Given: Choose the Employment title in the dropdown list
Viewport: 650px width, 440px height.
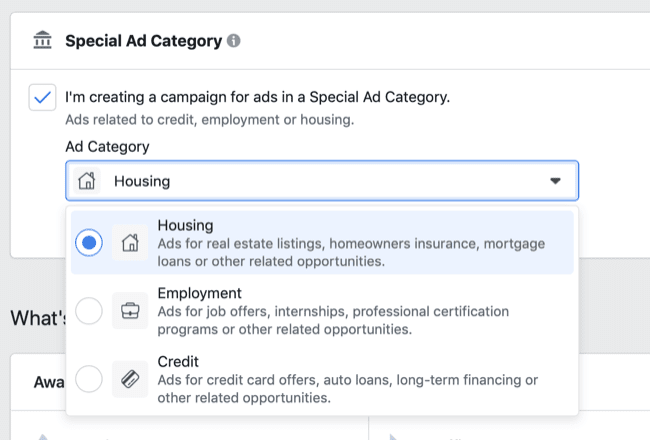Looking at the screenshot, I should (x=200, y=293).
